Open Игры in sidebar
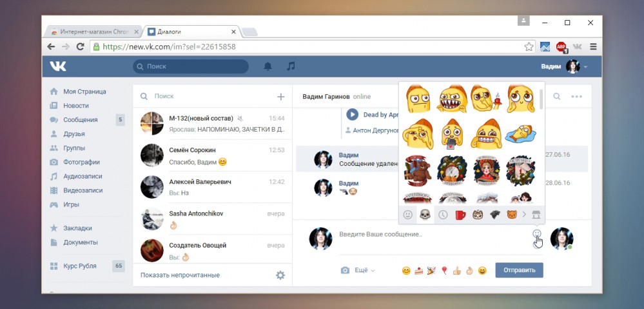This screenshot has width=644, height=309. point(71,204)
